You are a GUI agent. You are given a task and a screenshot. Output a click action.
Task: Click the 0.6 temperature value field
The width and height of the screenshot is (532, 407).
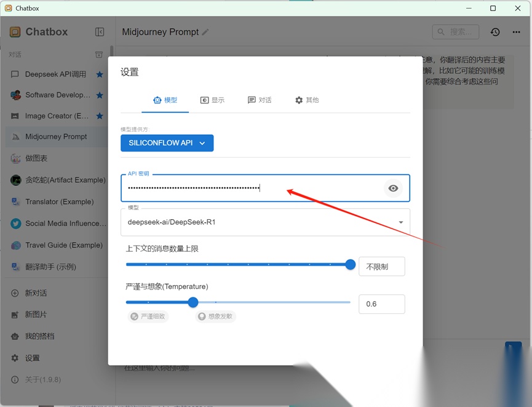click(382, 304)
